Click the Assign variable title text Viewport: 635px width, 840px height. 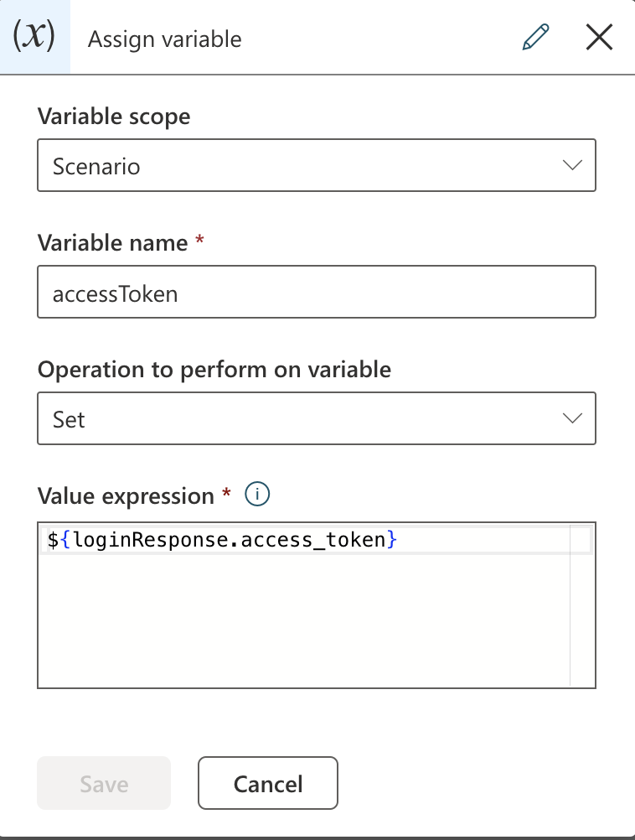[163, 39]
